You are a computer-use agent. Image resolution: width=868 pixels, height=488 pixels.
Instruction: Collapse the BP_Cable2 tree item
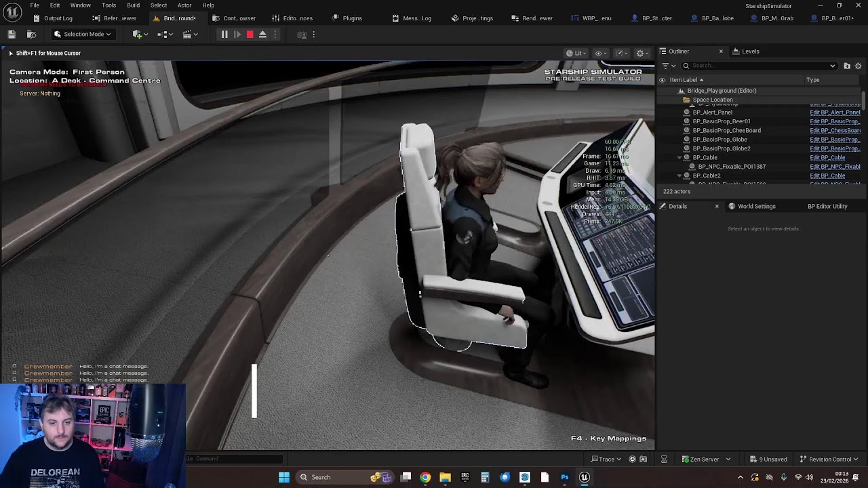(679, 176)
